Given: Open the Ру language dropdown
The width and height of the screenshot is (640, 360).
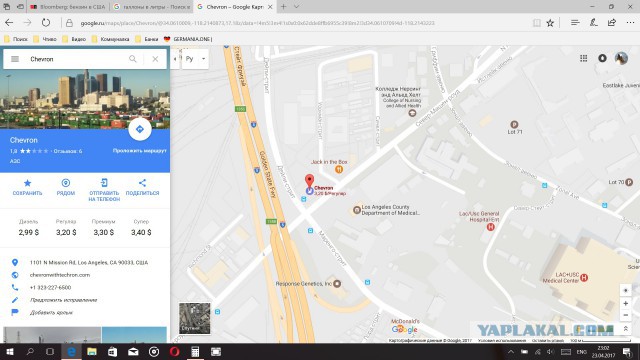Looking at the screenshot, I should click(x=195, y=59).
